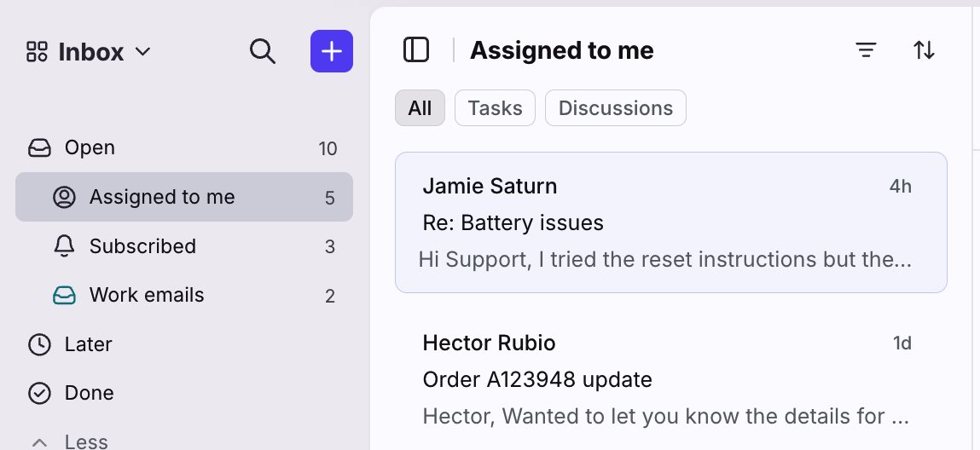Click the search magnifier icon
980x450 pixels.
click(263, 51)
